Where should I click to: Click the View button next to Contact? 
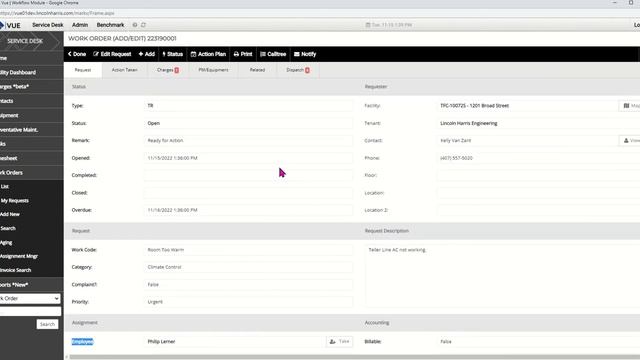coord(630,140)
